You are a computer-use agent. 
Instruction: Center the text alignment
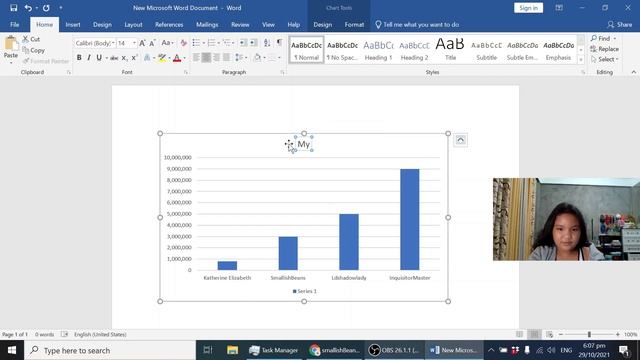(206, 58)
